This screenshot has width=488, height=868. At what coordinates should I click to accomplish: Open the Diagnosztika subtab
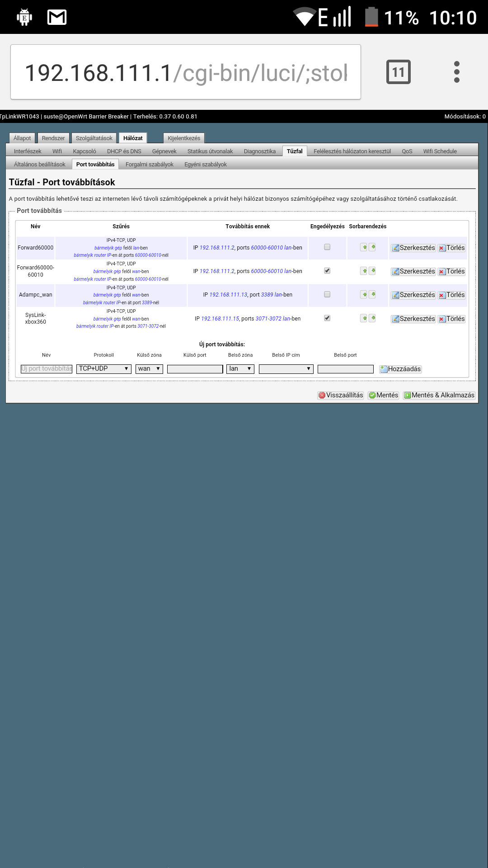[260, 151]
